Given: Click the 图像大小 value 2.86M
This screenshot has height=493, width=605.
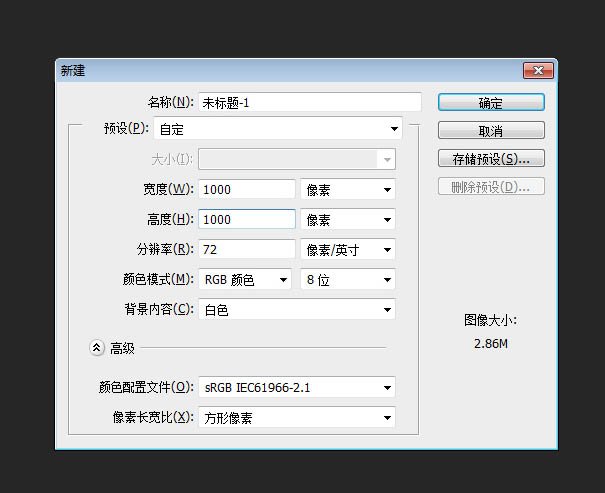Looking at the screenshot, I should coord(490,343).
